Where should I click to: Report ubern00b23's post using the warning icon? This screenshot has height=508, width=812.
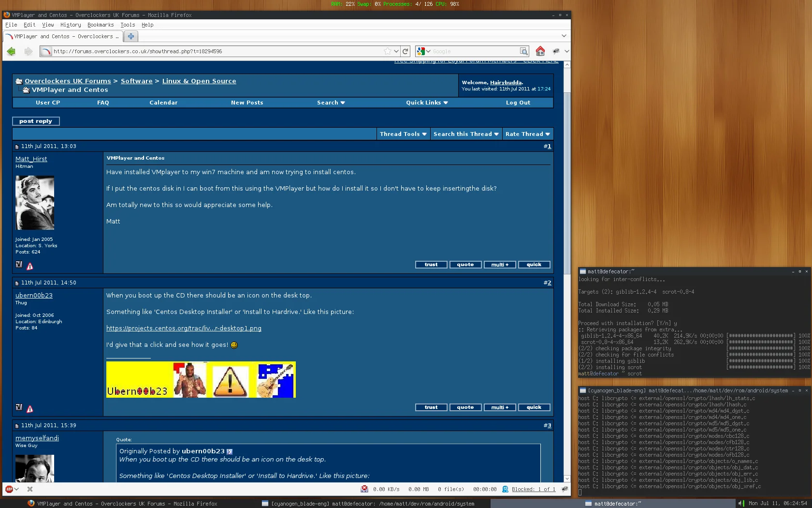click(30, 409)
